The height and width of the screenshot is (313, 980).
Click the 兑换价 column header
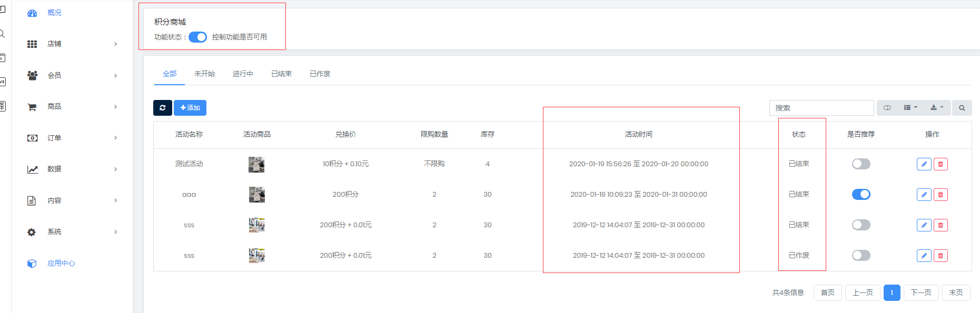345,135
